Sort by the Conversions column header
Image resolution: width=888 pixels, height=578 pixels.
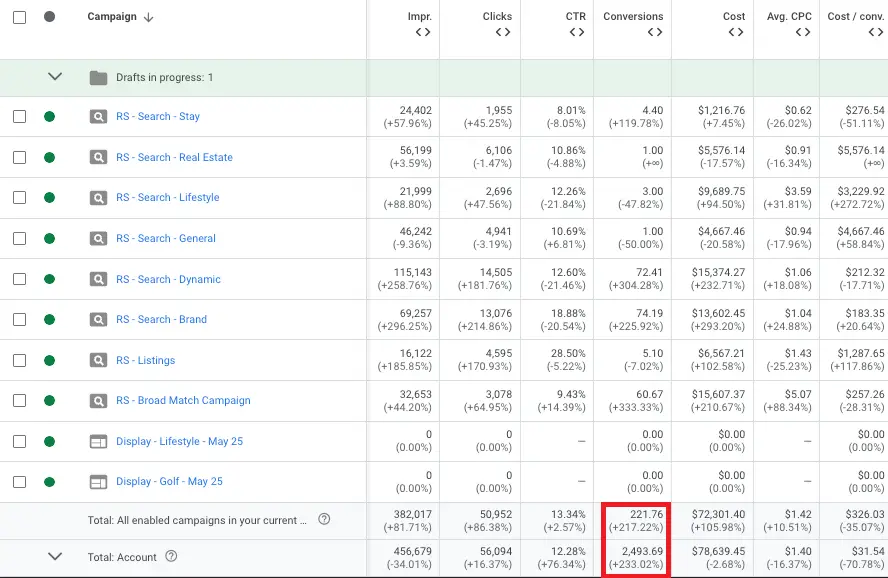click(633, 16)
